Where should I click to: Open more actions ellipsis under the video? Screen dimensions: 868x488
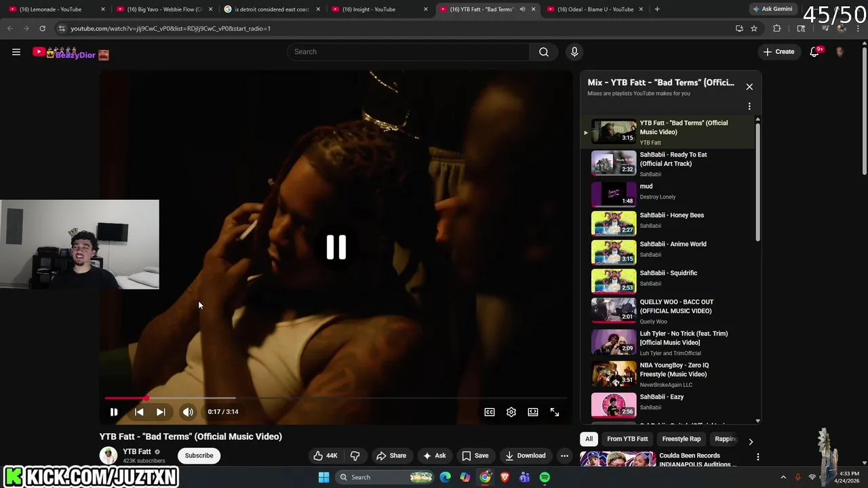[x=564, y=455]
